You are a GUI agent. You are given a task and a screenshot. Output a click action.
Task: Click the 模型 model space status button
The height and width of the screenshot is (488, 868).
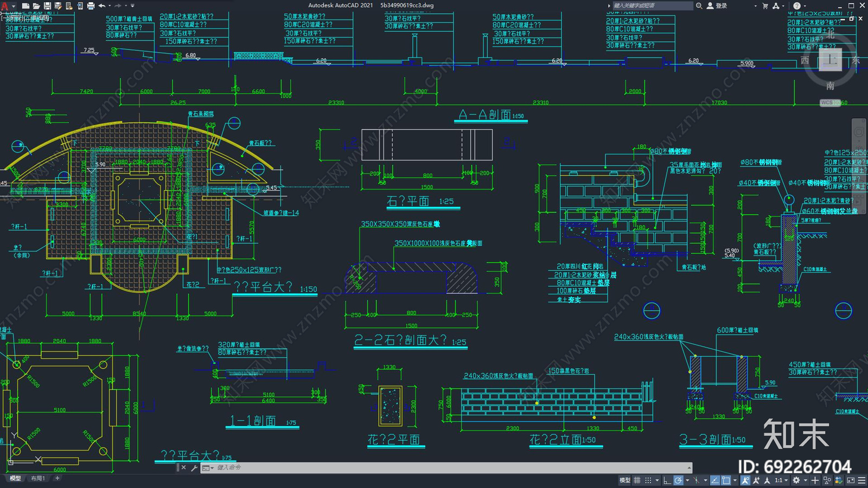click(x=625, y=480)
